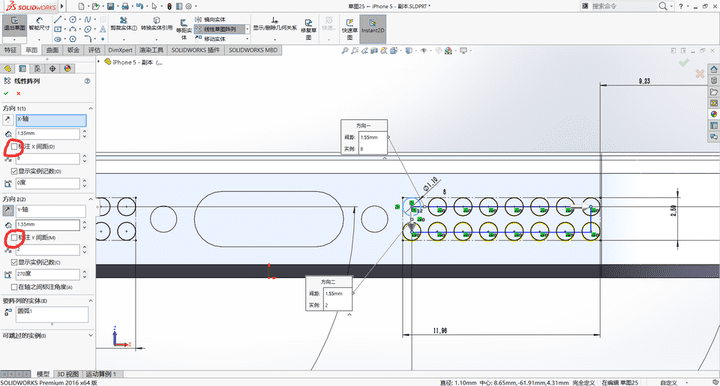
Task: Open the linear sketch pattern dropdown arrow
Action: (248, 29)
